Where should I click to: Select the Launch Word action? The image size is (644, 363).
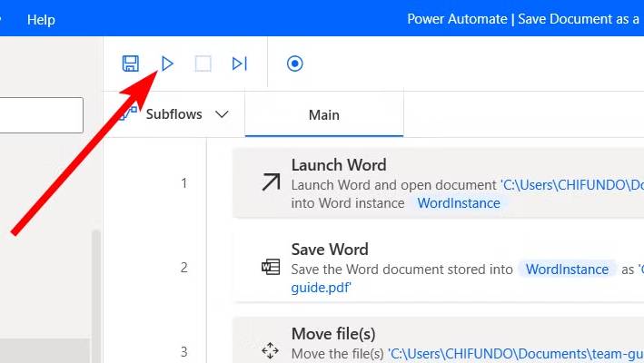pos(438,183)
